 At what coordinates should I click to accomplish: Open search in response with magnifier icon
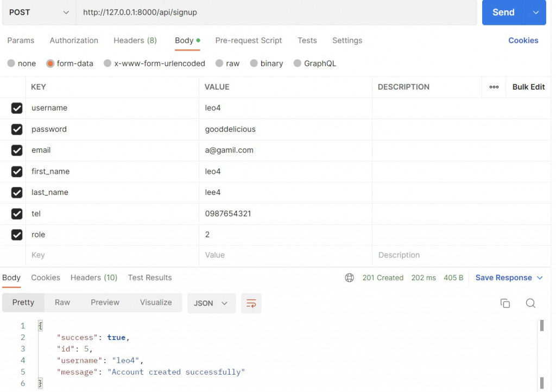click(x=530, y=304)
